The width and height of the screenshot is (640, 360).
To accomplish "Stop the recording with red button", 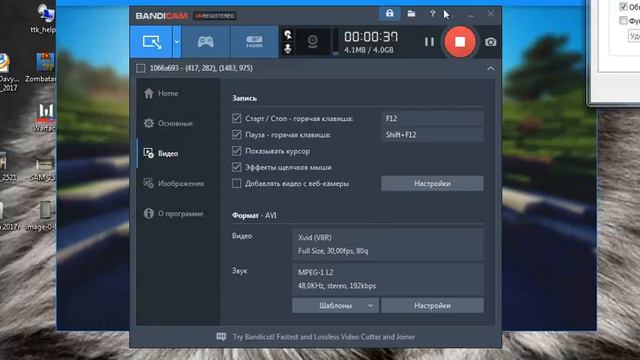I will [460, 42].
